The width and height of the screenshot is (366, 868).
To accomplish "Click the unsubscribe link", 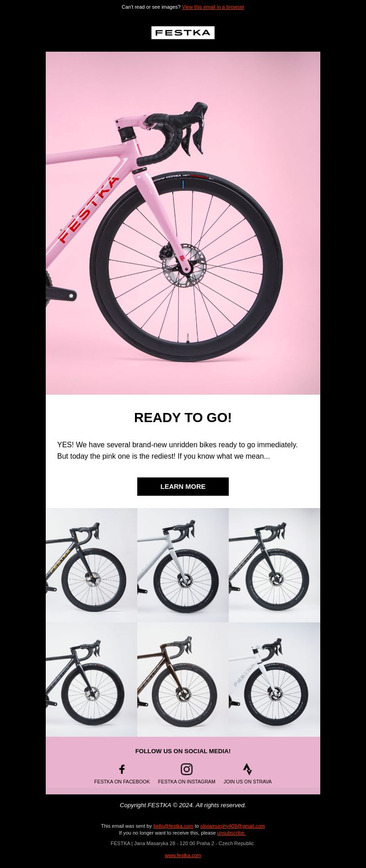I will point(231,833).
